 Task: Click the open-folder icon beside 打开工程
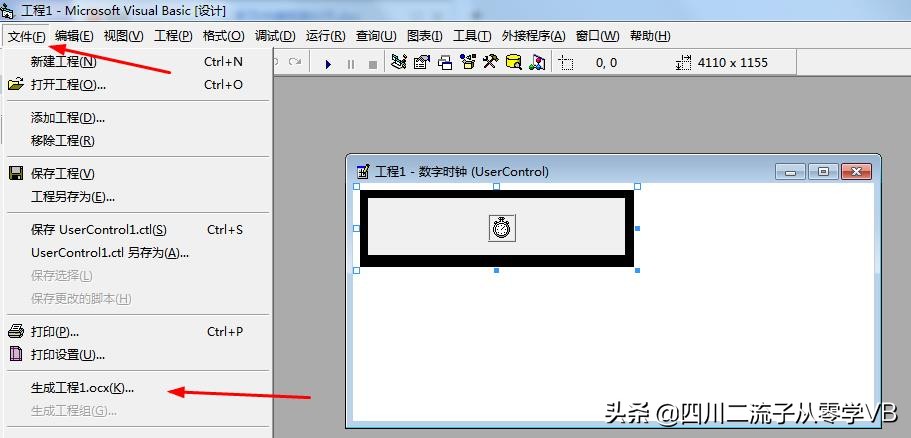click(x=16, y=84)
